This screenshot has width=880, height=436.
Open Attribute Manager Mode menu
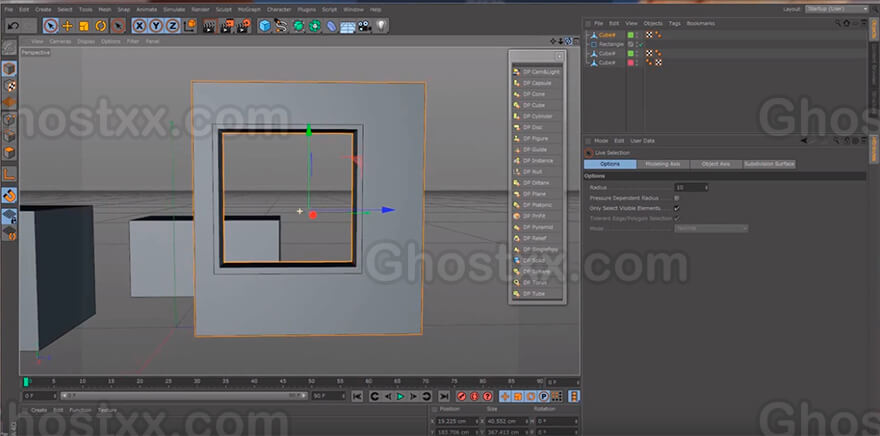click(601, 141)
